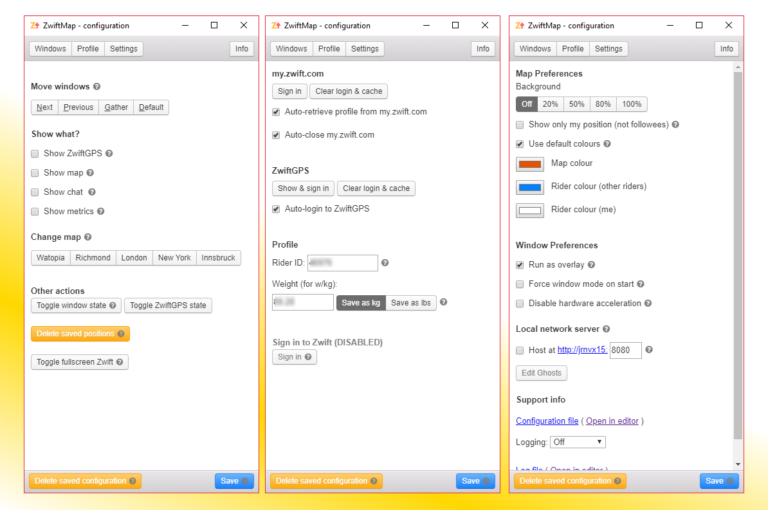Uncheck Auto-login to ZwiftGPS
Screen dimensions: 768x510
(276, 209)
